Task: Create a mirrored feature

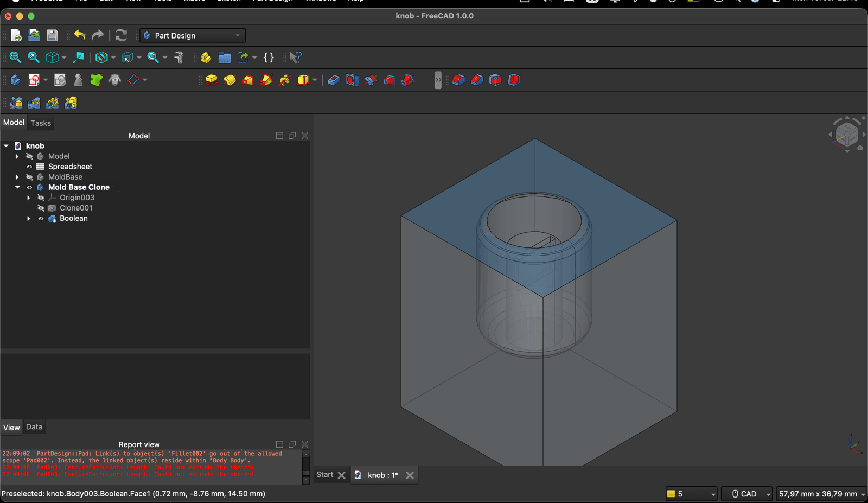Action: coord(16,103)
